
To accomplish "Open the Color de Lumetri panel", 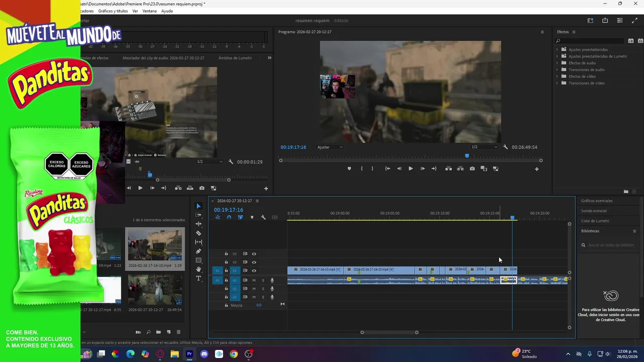I will tap(595, 221).
